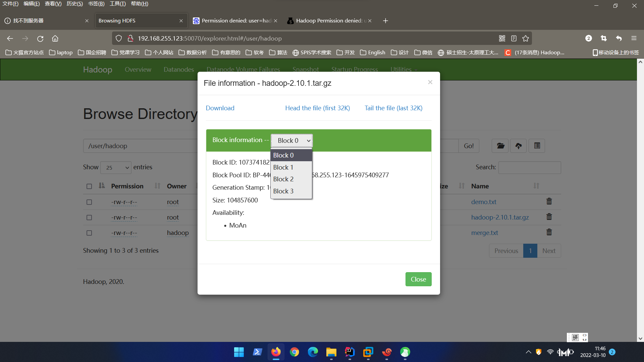The width and height of the screenshot is (644, 362).
Task: Open Chrome from the taskbar
Action: pyautogui.click(x=294, y=352)
